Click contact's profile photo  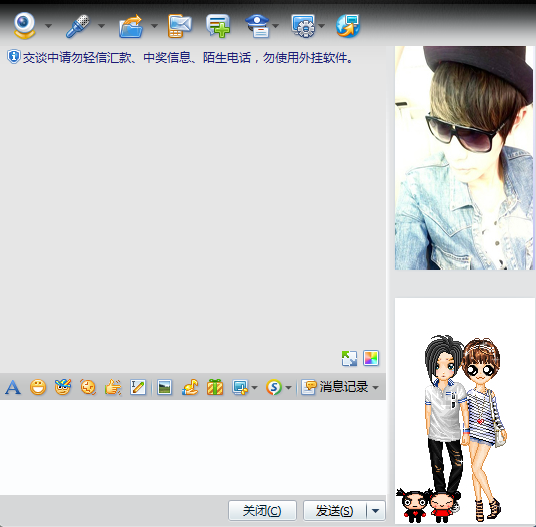[465, 158]
